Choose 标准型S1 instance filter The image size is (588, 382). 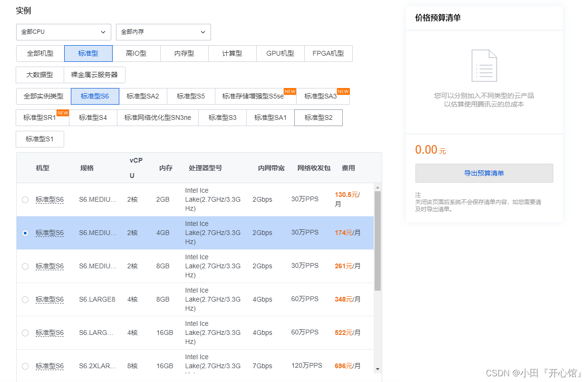click(x=40, y=139)
